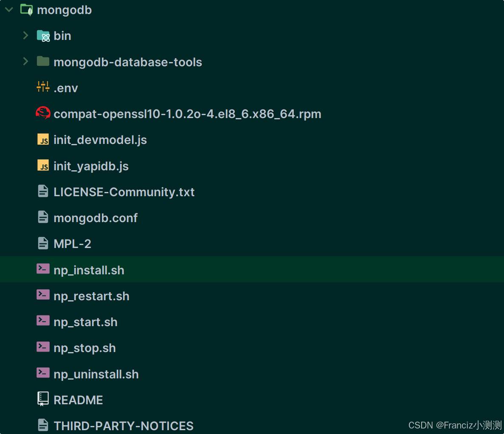Viewport: 504px width, 434px height.
Task: Click the JS icon of init_devmodel.js
Action: pyautogui.click(x=43, y=140)
